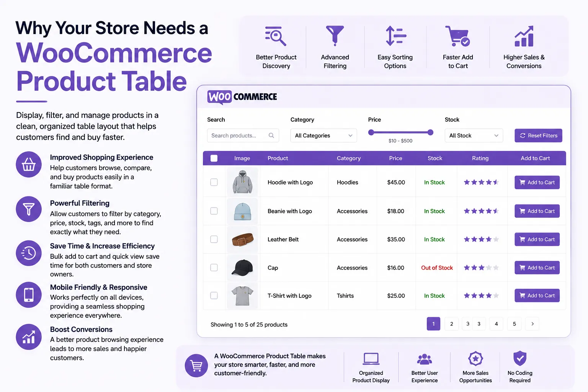This screenshot has height=392, width=588.
Task: Click the More Sales Opportunities badge icon
Action: coord(475,359)
